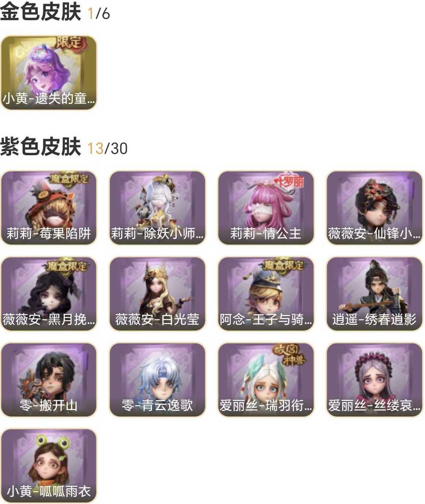Tap the 限定 badge on gold skin
Viewport: 425px width, 504px height.
tap(71, 43)
